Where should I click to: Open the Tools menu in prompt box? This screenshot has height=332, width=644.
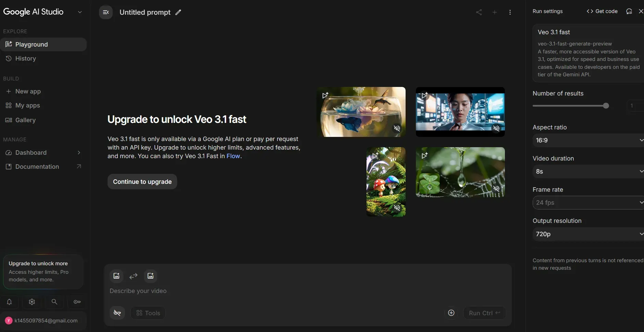tap(148, 313)
